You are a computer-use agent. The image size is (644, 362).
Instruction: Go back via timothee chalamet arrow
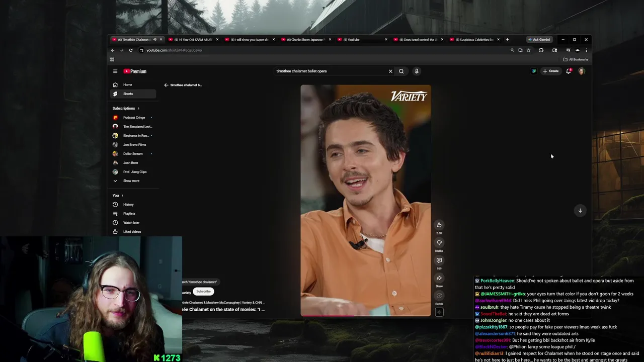click(166, 85)
